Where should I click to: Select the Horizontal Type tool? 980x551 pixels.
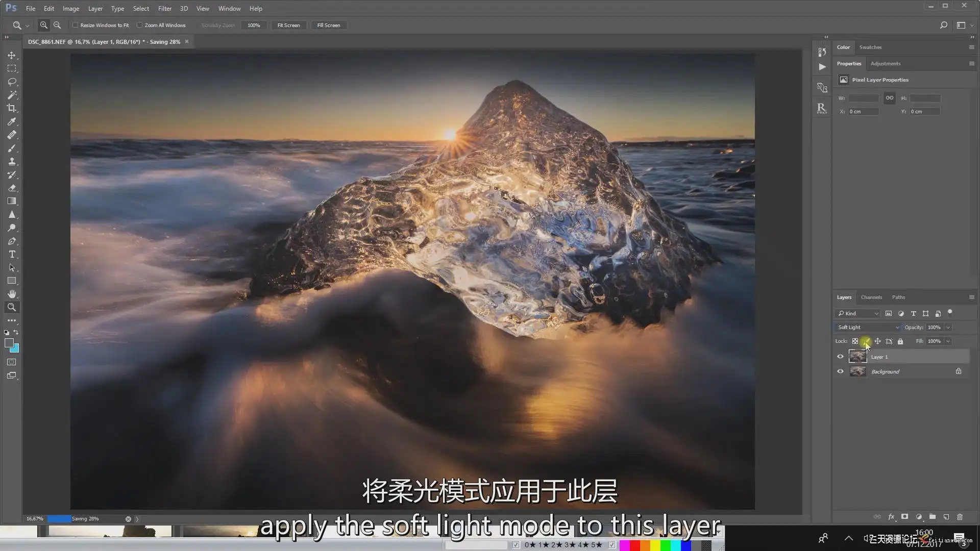click(x=12, y=254)
